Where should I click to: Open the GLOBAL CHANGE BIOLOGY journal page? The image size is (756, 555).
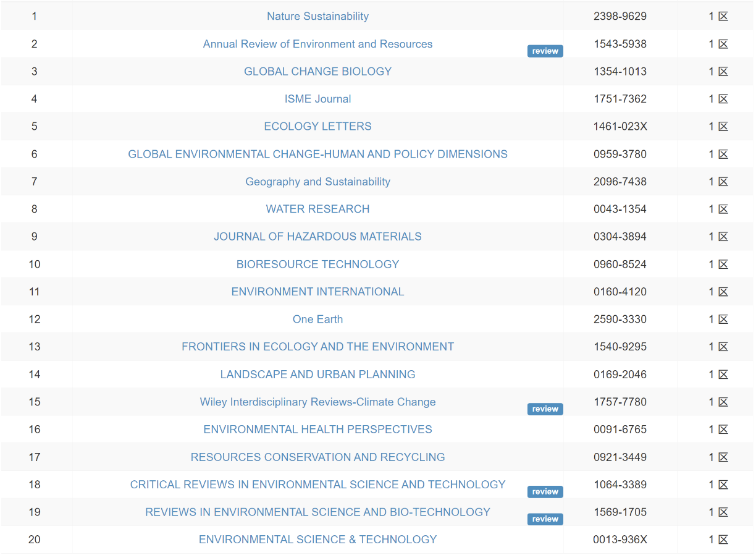click(x=317, y=71)
